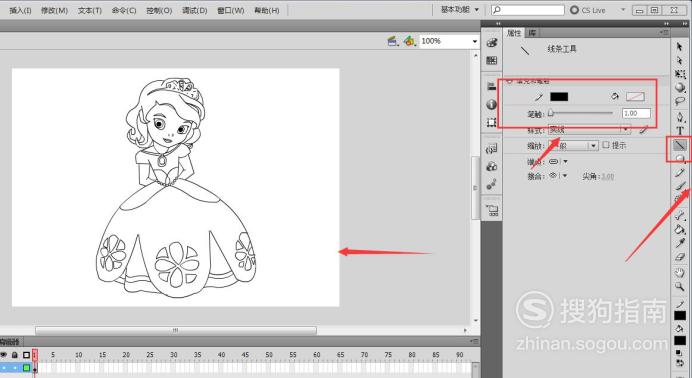Open the 插入(I) menu
The image size is (692, 378).
20,10
